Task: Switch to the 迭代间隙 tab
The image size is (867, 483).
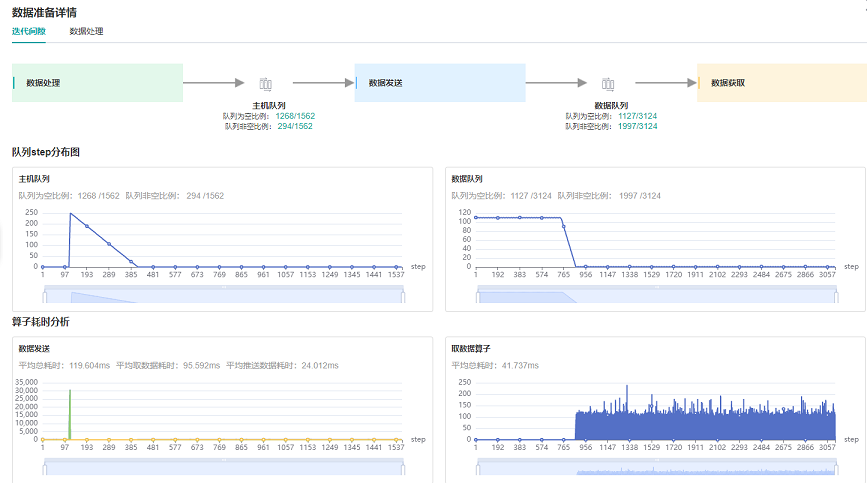Action: tap(28, 31)
